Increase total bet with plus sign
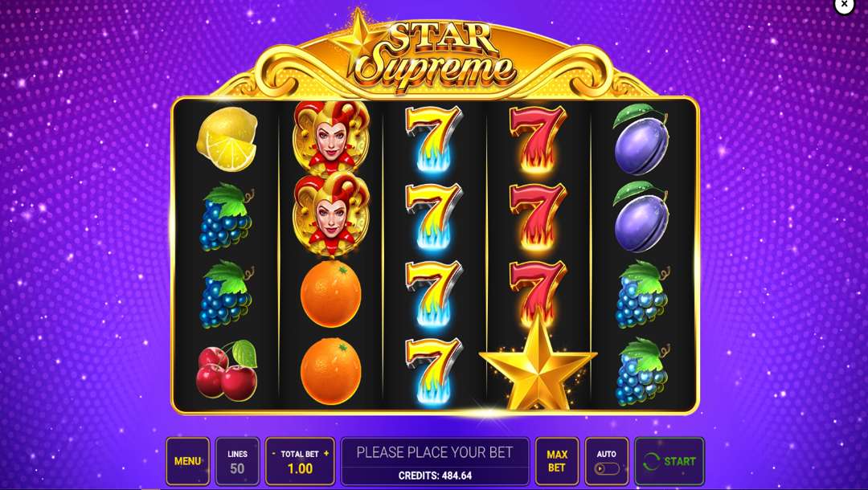 (x=326, y=454)
